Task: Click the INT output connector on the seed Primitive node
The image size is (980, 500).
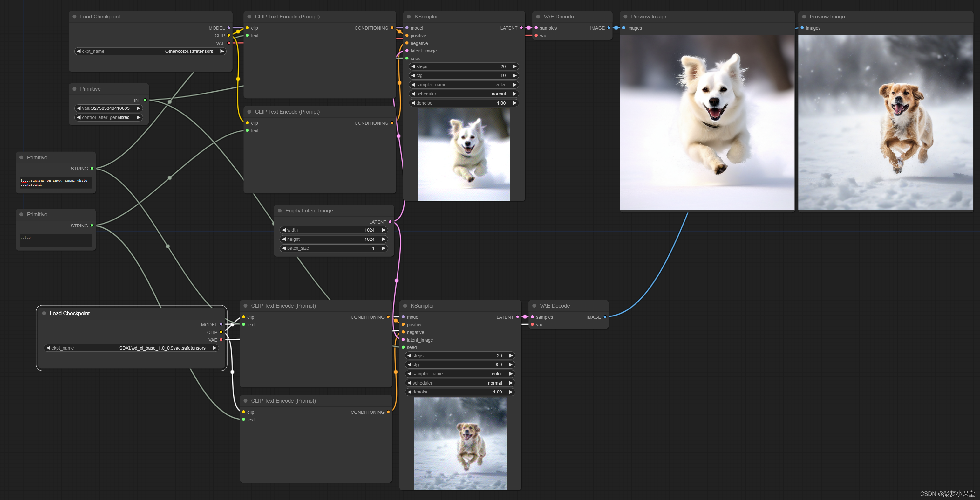Action: 145,100
